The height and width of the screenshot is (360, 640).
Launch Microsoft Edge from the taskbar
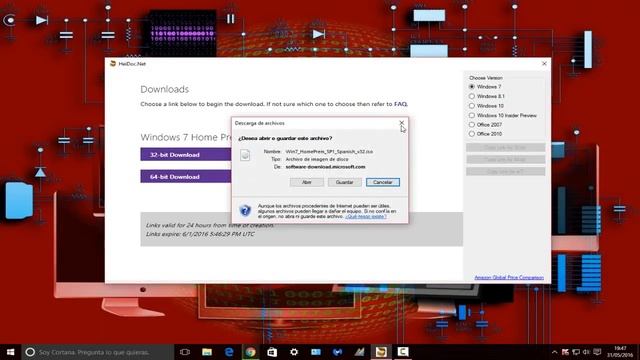pos(229,352)
